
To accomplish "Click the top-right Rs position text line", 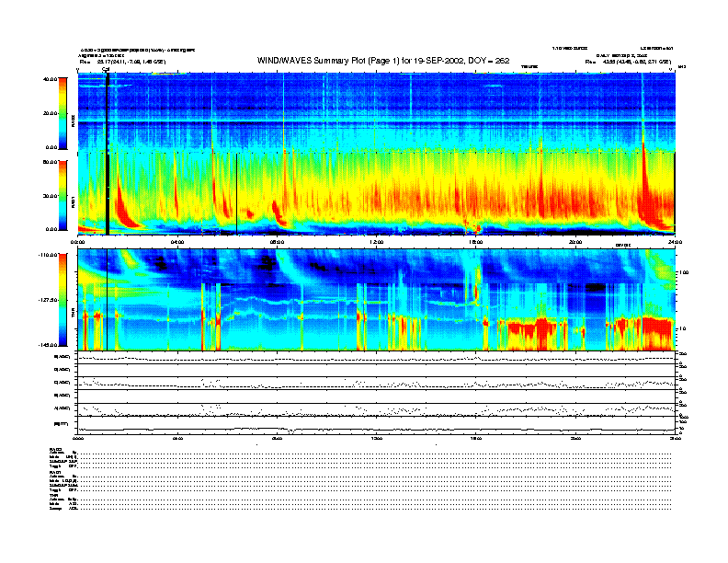I will pyautogui.click(x=628, y=62).
